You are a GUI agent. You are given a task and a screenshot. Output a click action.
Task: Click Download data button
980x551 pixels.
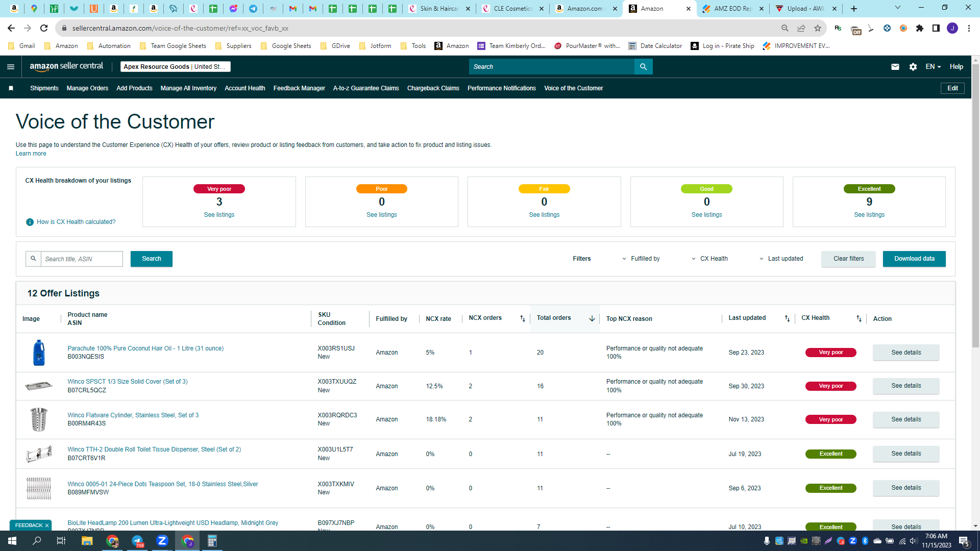click(x=914, y=259)
